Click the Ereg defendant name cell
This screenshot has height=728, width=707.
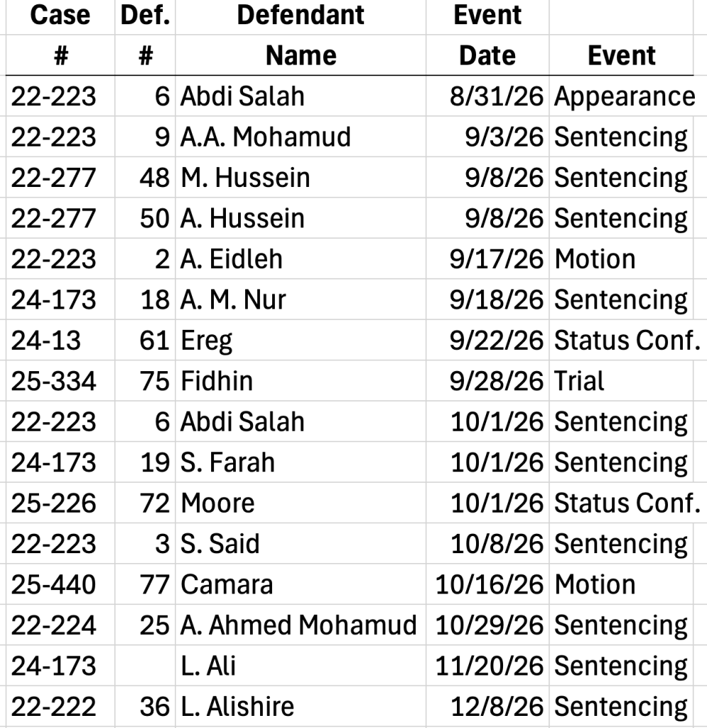[x=301, y=340]
